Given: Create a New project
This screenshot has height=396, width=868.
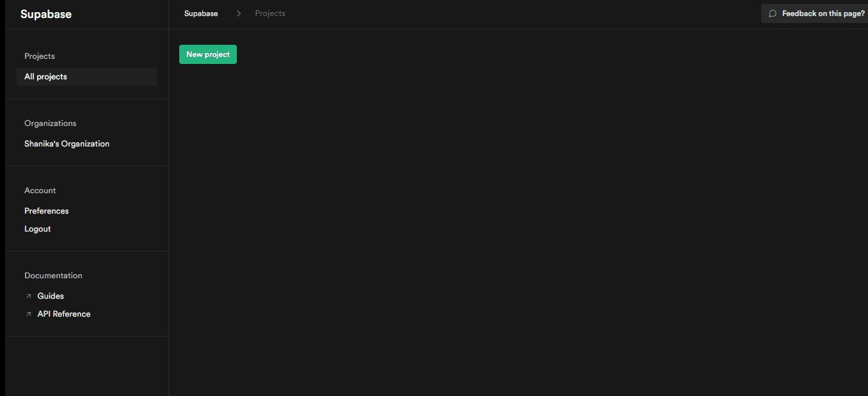Looking at the screenshot, I should click(x=208, y=54).
